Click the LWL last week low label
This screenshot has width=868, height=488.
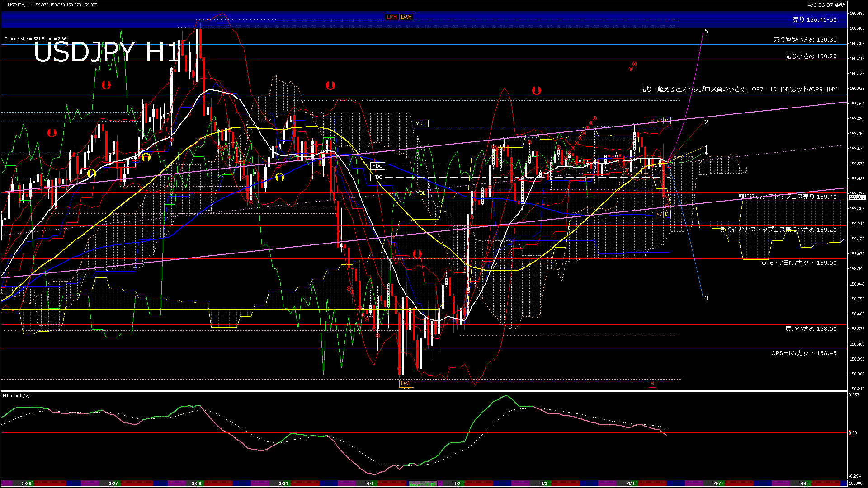coord(406,384)
